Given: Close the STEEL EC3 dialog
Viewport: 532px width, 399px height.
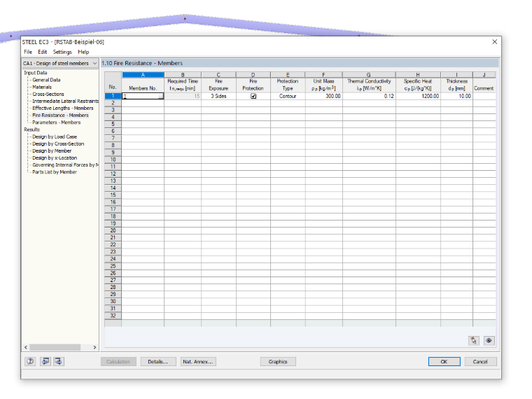Looking at the screenshot, I should pyautogui.click(x=495, y=42).
